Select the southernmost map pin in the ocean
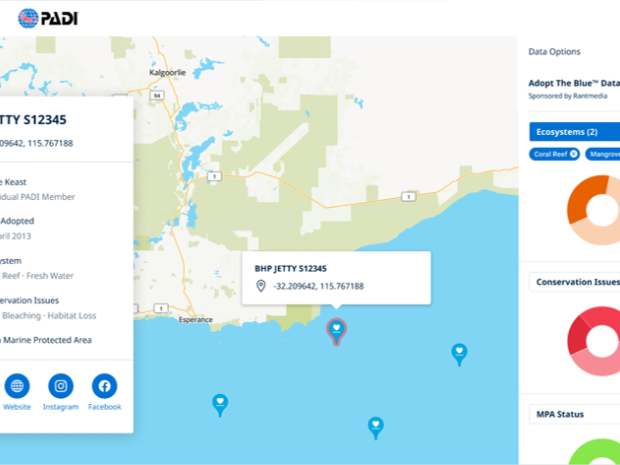 (x=376, y=428)
